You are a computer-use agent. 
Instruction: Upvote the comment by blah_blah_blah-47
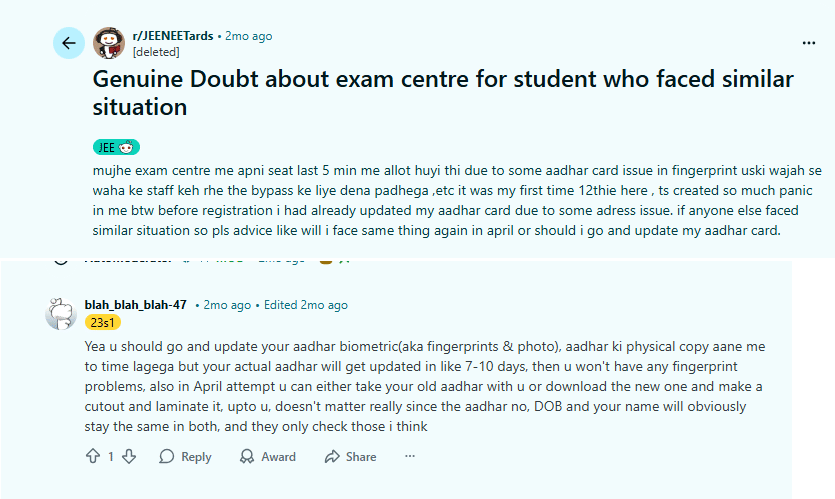[x=93, y=456]
